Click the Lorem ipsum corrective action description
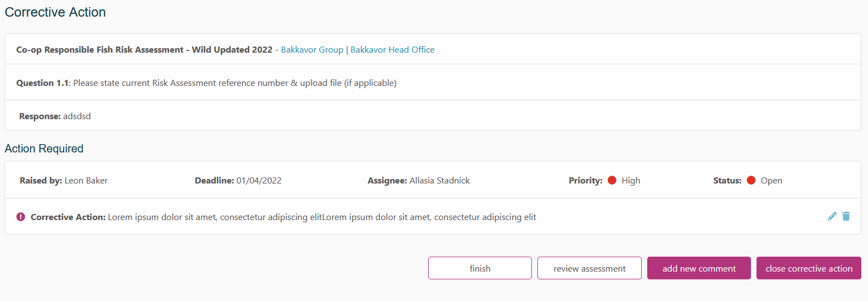Screen dimensions: 868x301 pyautogui.click(x=322, y=217)
